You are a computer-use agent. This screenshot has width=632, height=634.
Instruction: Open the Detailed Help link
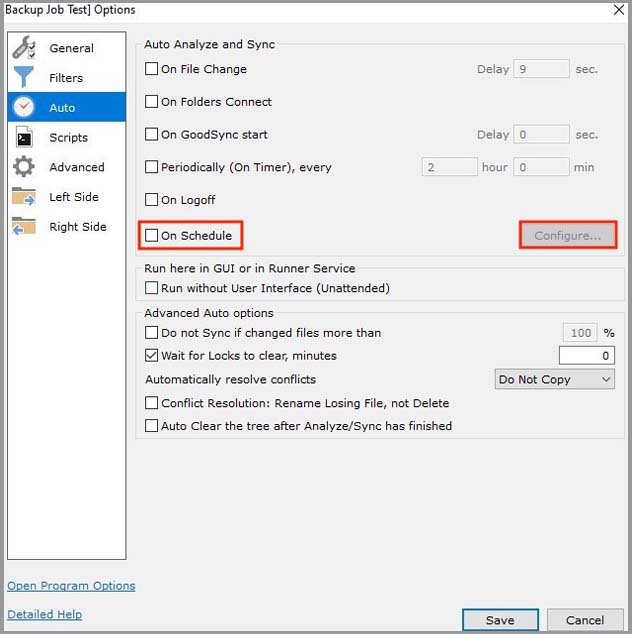pyautogui.click(x=45, y=614)
